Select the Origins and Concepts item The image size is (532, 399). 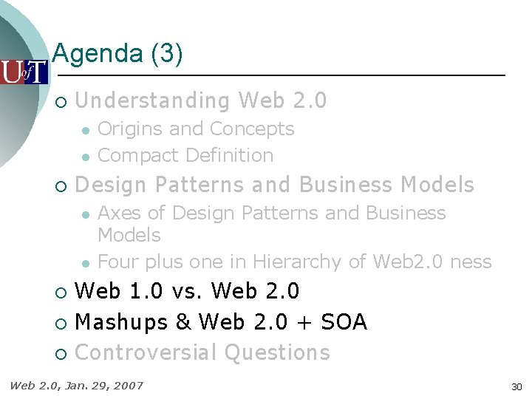pyautogui.click(x=196, y=129)
